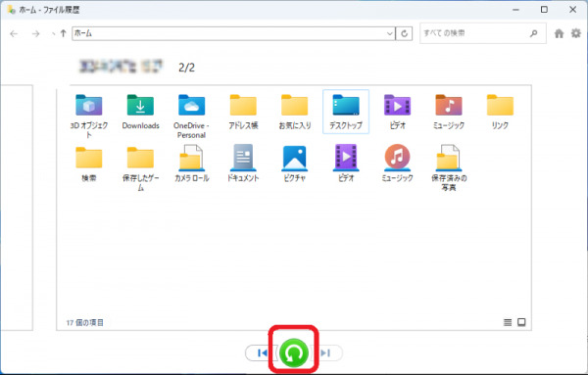Select the Downloads folder
The height and width of the screenshot is (375, 588).
pyautogui.click(x=140, y=112)
